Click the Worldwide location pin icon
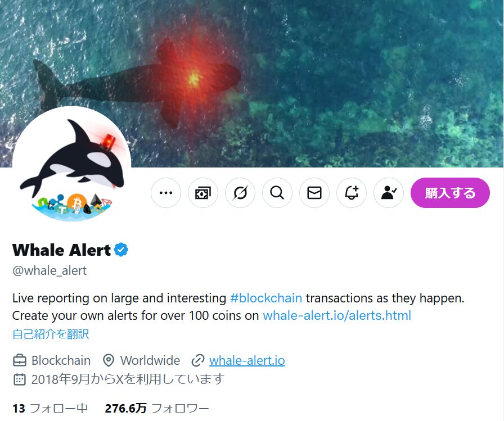 click(x=109, y=361)
